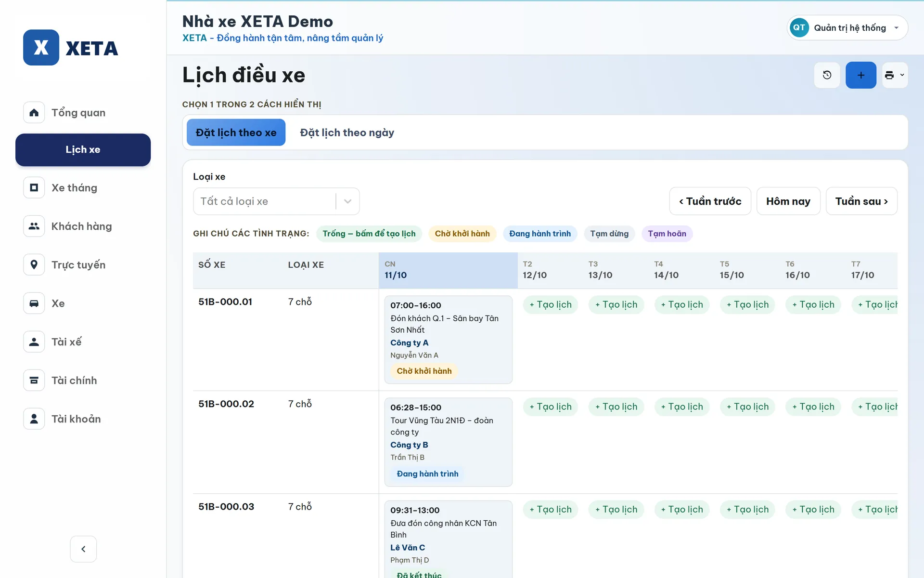
Task: Switch to Đặt lịch theo ngày tab
Action: (x=347, y=132)
